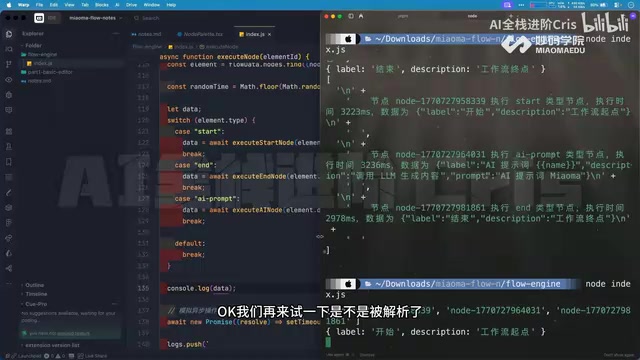The width and height of the screenshot is (640, 360).
Task: Open the Edit menu
Action: [54, 5]
